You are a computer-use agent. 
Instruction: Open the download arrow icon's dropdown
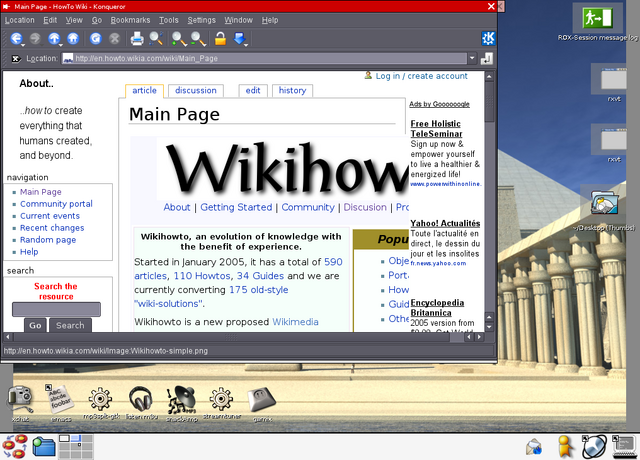coord(246,44)
